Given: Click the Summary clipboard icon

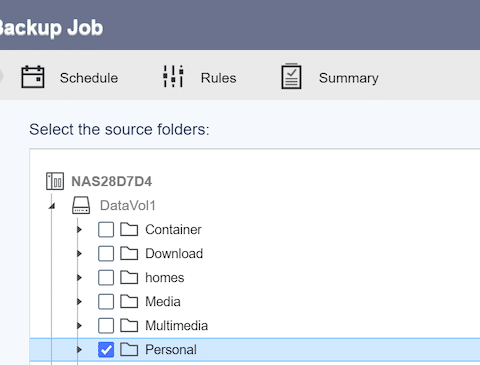Looking at the screenshot, I should click(x=291, y=76).
